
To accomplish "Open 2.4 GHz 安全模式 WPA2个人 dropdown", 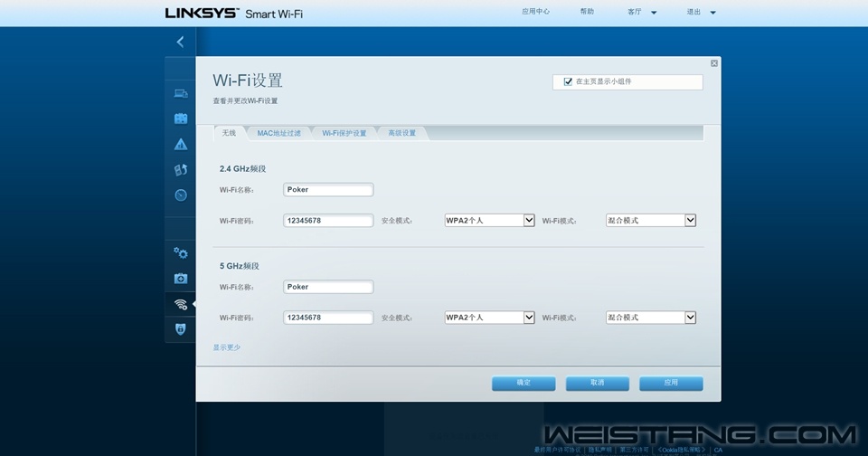I will pyautogui.click(x=489, y=220).
